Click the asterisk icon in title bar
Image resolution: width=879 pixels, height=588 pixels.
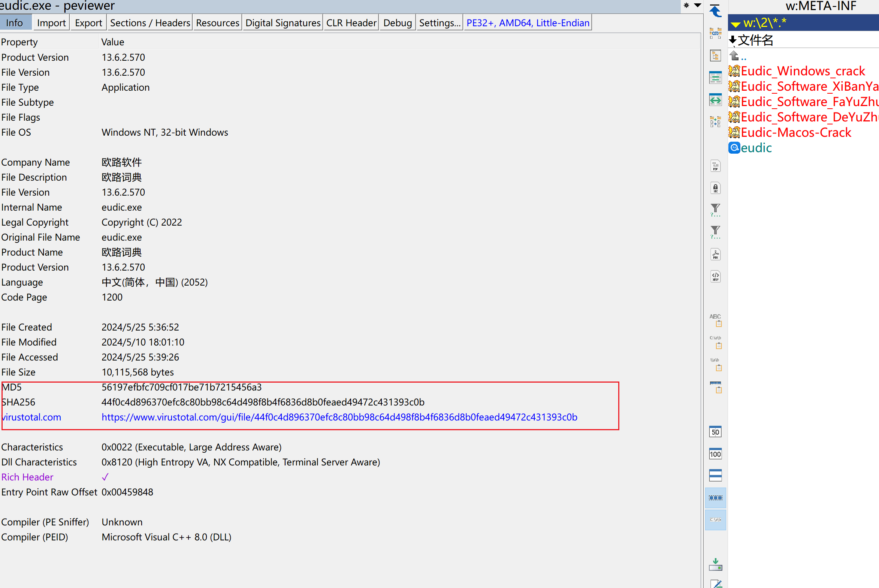(686, 5)
